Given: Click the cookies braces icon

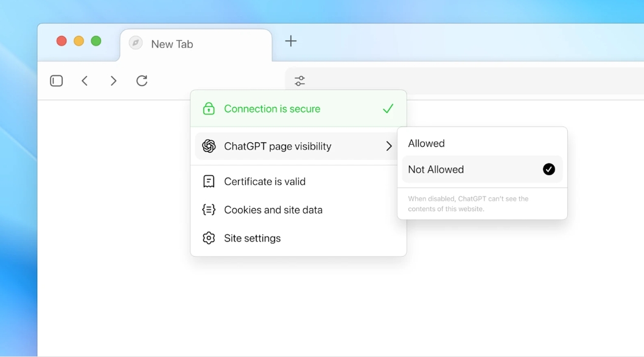Looking at the screenshot, I should tap(209, 210).
